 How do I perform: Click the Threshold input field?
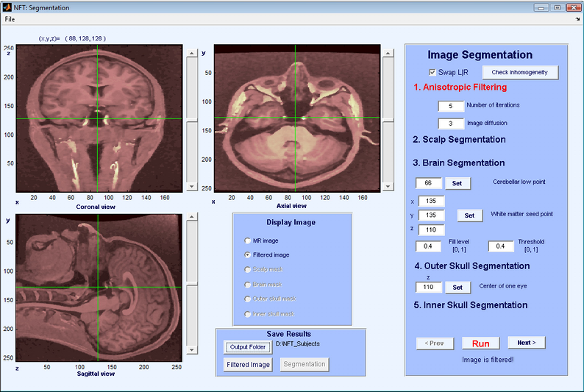(x=500, y=246)
